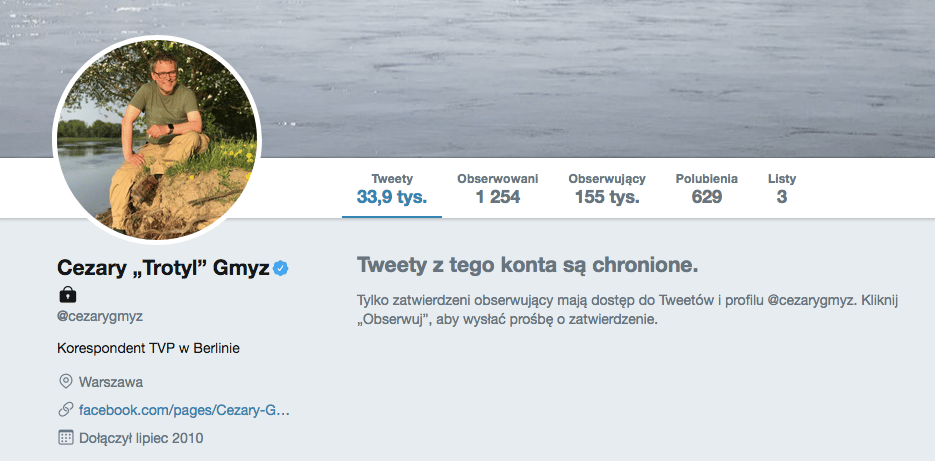The image size is (935, 461).
Task: Click the Dołączył lipiec 2010 text
Action: point(141,438)
